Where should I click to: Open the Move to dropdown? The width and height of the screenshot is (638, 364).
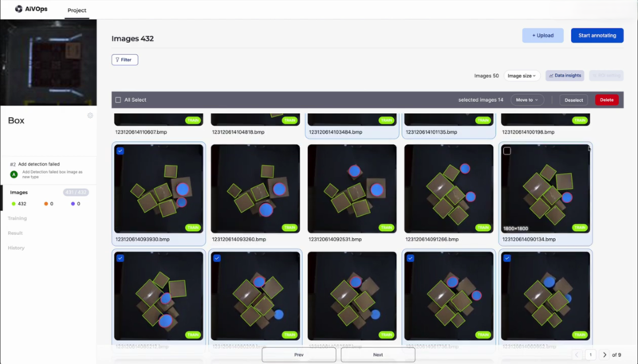pos(526,100)
